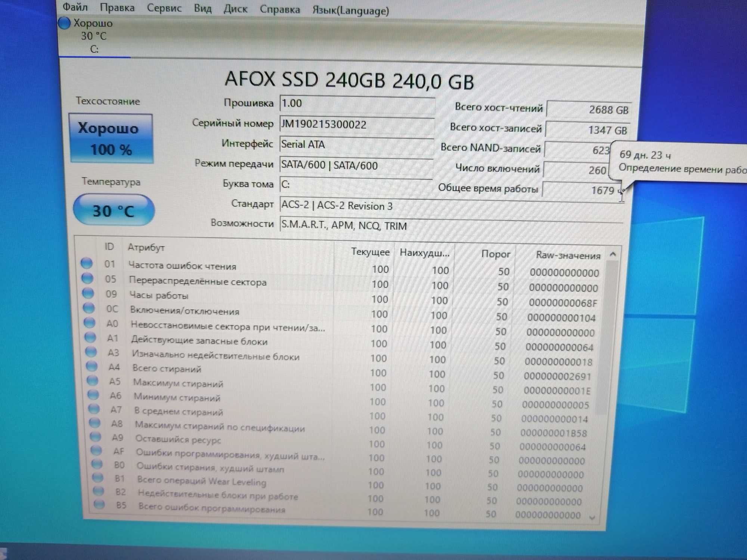Image resolution: width=747 pixels, height=560 pixels.
Task: Click the 30 °C temperature button
Action: tap(114, 210)
